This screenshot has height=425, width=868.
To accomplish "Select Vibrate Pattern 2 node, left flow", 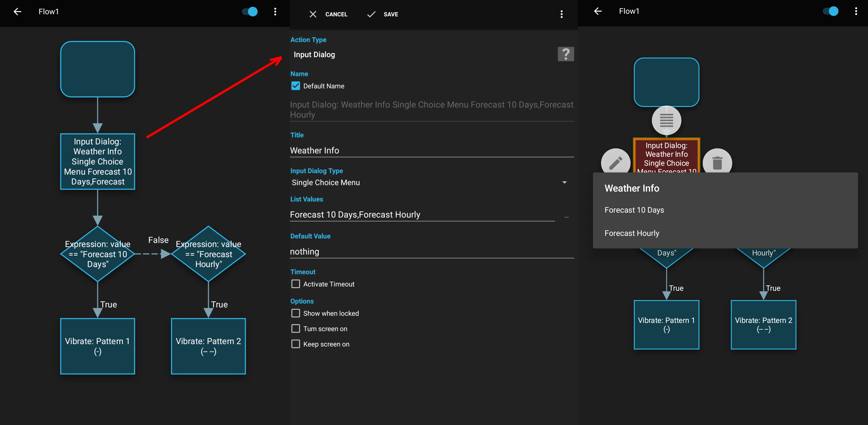I will click(x=208, y=346).
